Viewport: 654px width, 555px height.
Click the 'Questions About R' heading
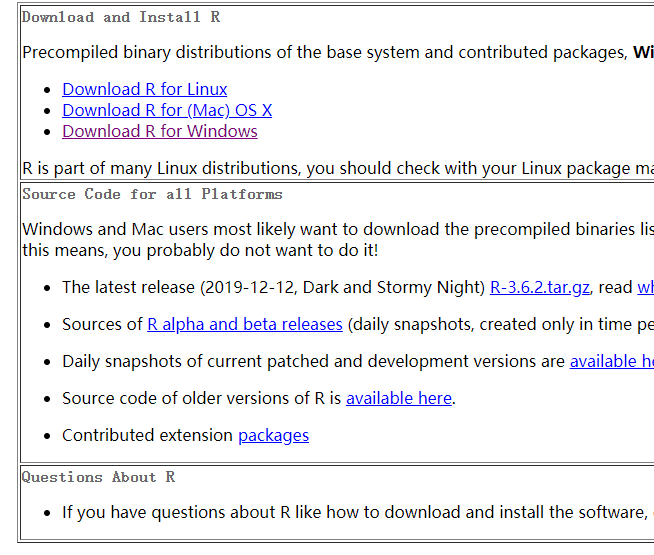click(x=98, y=477)
